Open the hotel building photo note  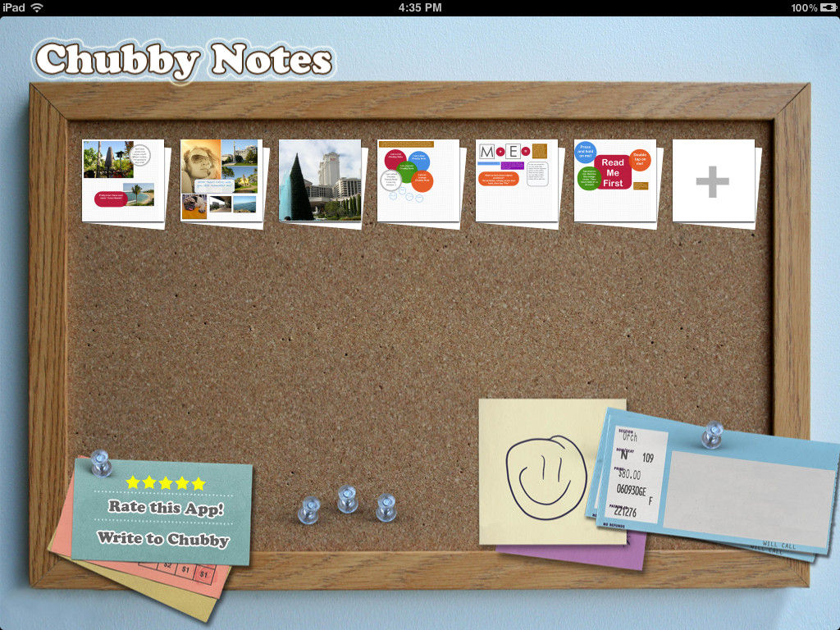tap(320, 181)
